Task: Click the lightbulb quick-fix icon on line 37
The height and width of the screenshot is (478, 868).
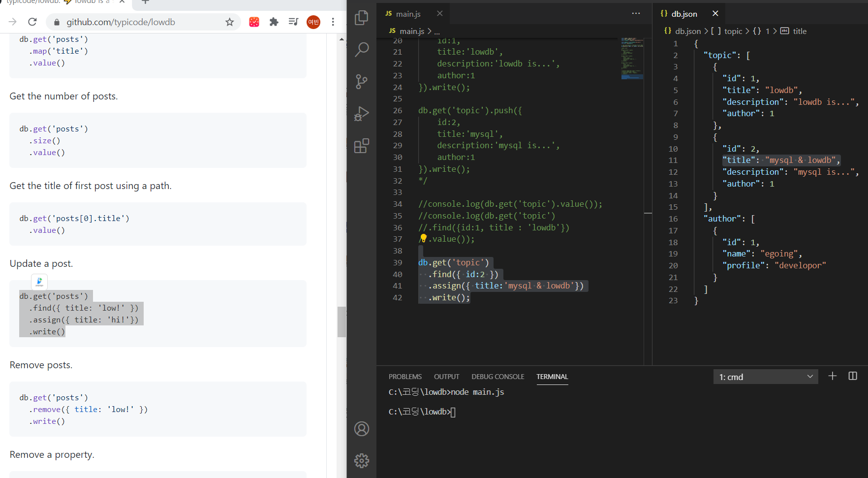Action: click(x=423, y=238)
